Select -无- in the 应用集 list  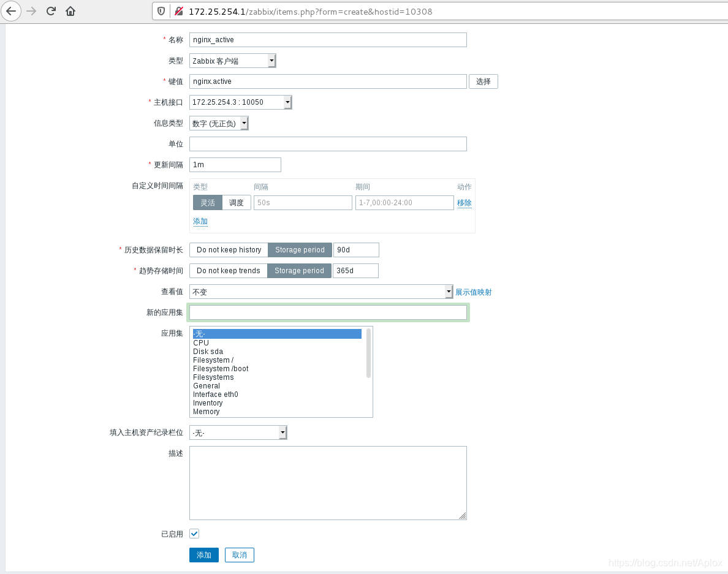point(277,334)
